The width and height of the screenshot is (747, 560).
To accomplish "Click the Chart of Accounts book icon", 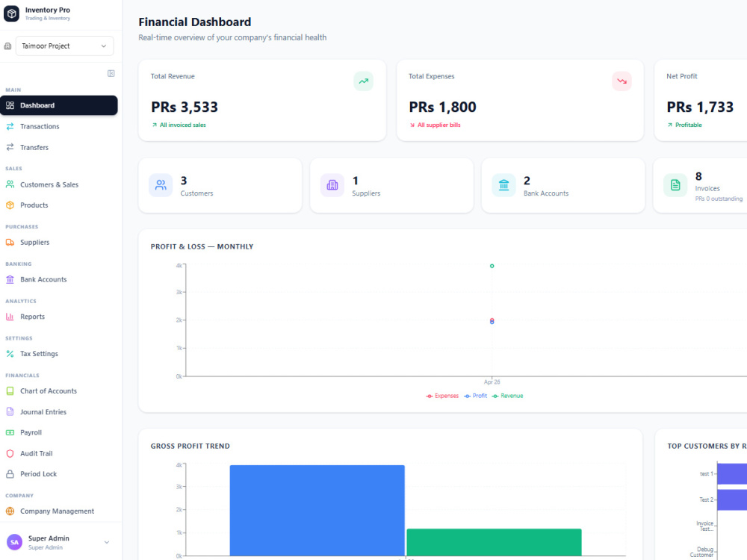I will point(10,391).
